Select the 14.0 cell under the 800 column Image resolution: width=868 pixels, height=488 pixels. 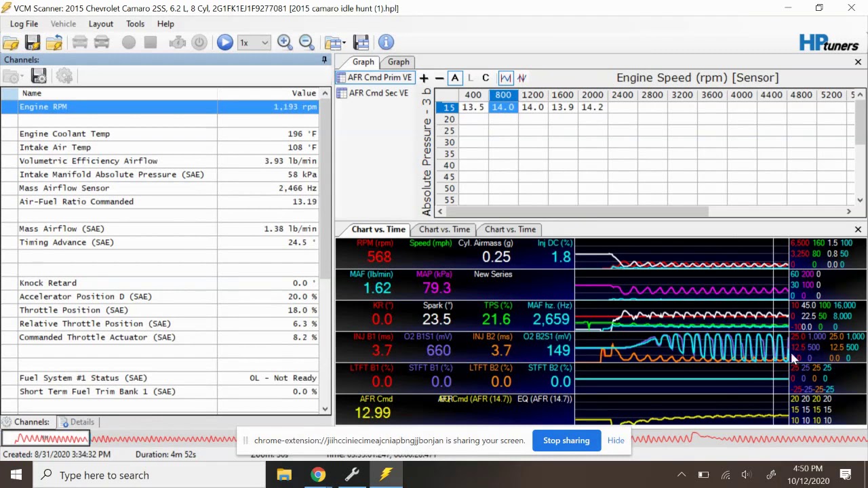(503, 107)
